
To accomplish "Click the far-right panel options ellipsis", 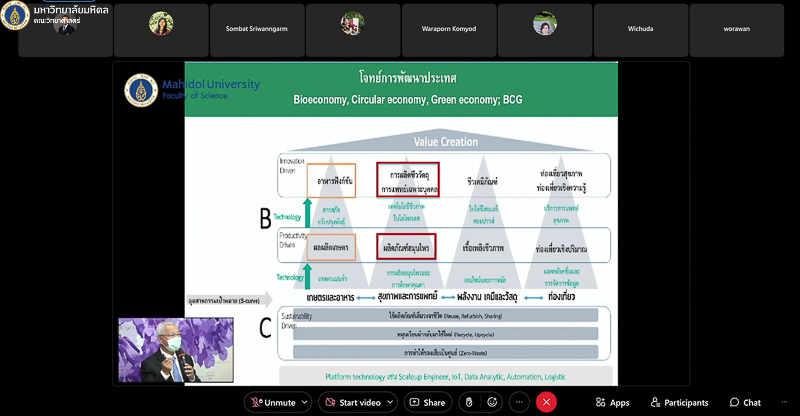I will (x=785, y=402).
